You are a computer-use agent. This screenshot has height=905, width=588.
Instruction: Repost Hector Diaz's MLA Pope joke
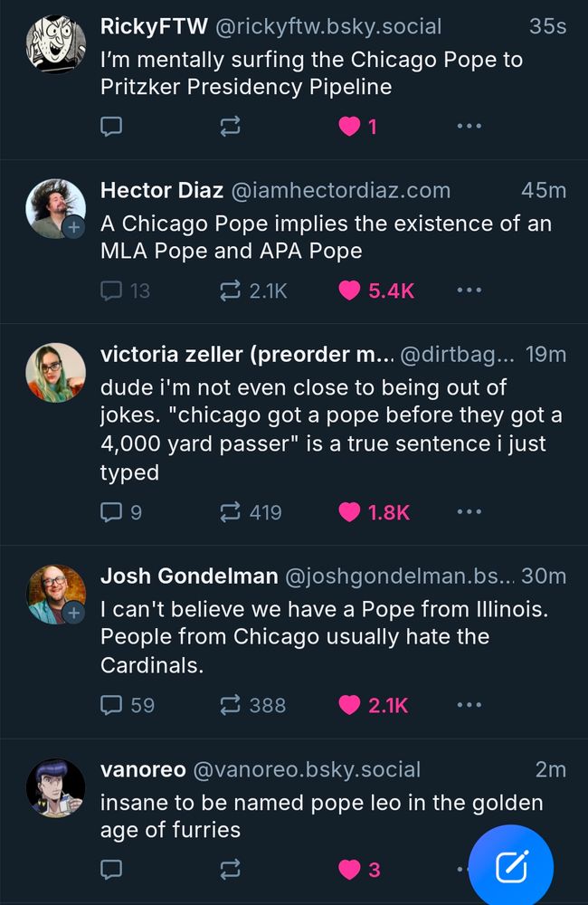(229, 289)
